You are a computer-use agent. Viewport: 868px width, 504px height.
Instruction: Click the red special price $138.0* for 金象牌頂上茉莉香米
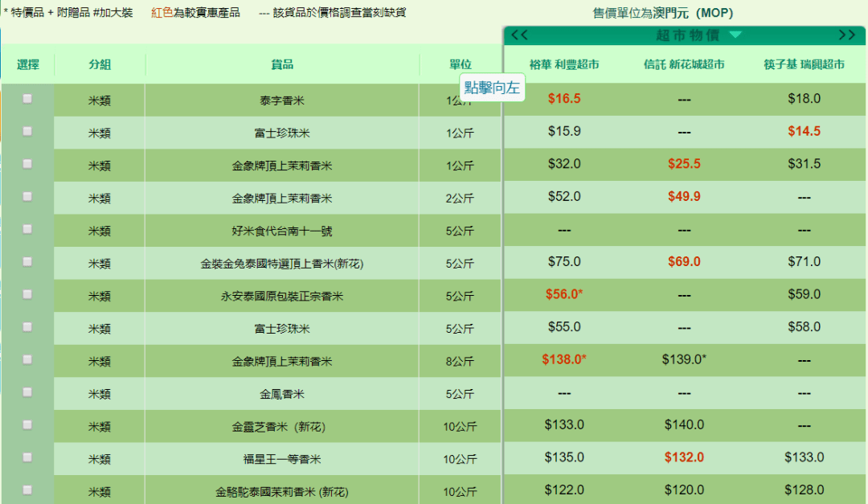[564, 361]
